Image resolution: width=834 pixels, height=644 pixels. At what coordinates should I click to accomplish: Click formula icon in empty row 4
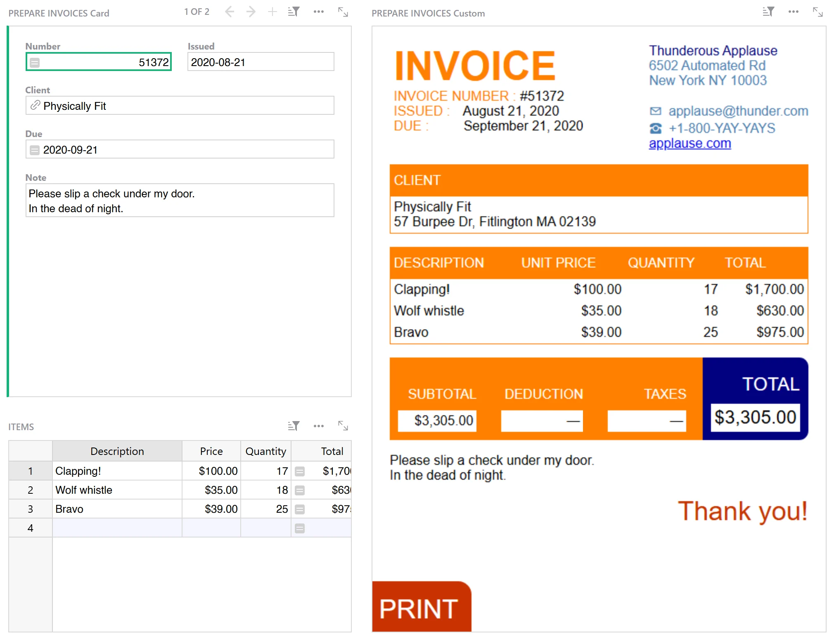[x=300, y=528]
